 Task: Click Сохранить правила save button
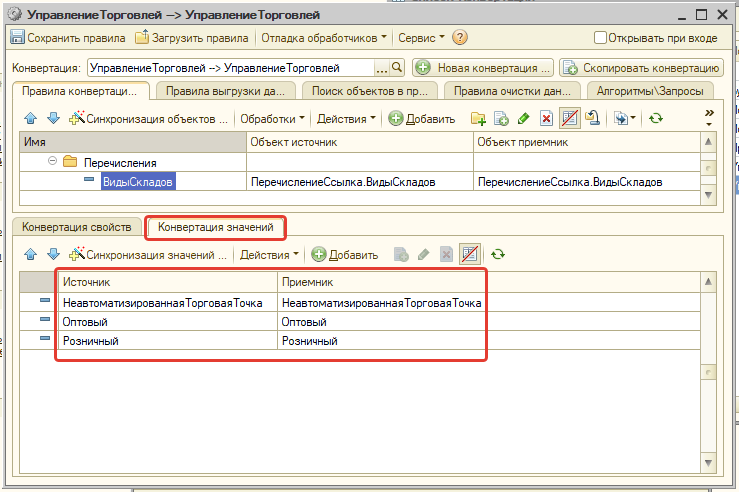coord(68,38)
